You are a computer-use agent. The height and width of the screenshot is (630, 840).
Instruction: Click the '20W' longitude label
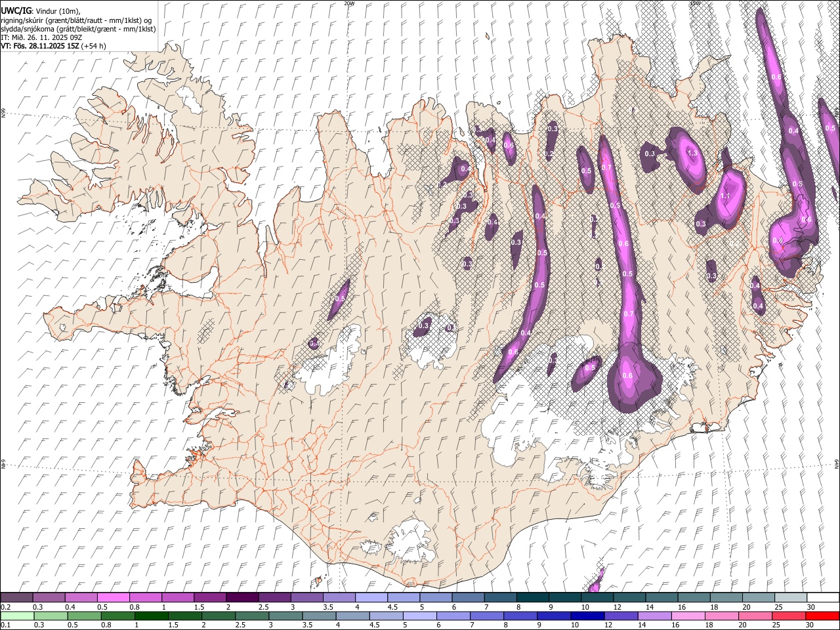[349, 3]
